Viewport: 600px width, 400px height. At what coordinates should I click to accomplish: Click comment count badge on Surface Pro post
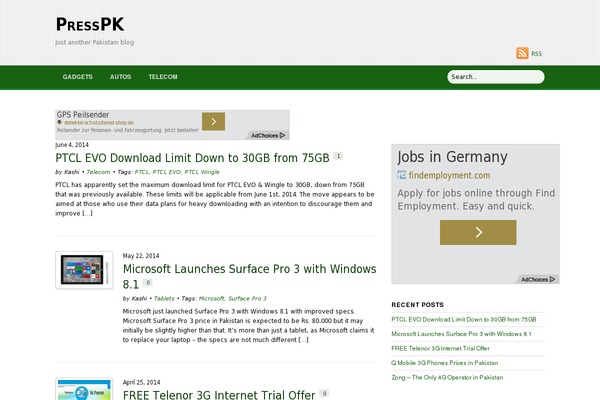tap(148, 282)
